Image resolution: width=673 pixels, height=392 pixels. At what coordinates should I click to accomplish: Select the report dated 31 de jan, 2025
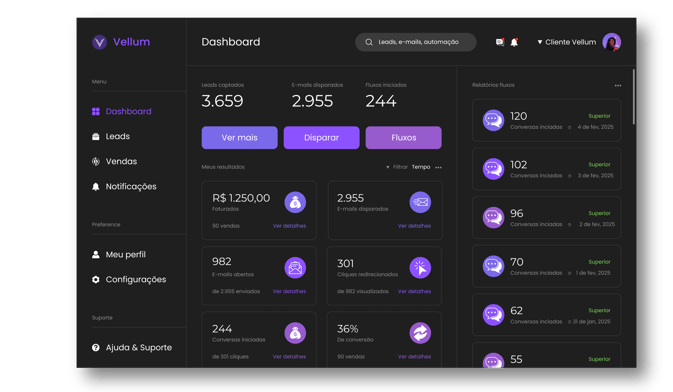click(x=546, y=315)
